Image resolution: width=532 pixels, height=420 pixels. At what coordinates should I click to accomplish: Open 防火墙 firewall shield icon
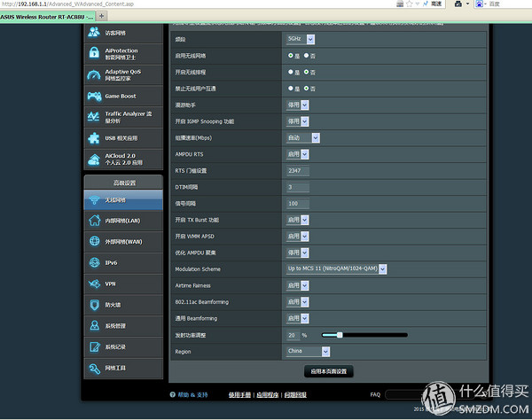94,305
